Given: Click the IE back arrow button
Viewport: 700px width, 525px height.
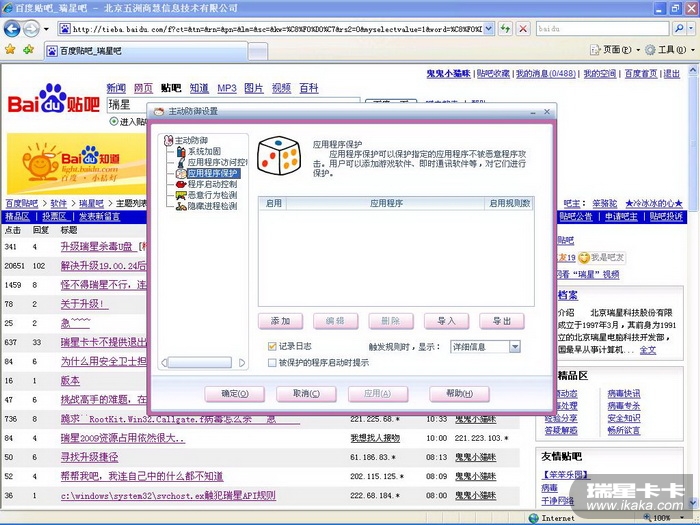Looking at the screenshot, I should click(12, 29).
